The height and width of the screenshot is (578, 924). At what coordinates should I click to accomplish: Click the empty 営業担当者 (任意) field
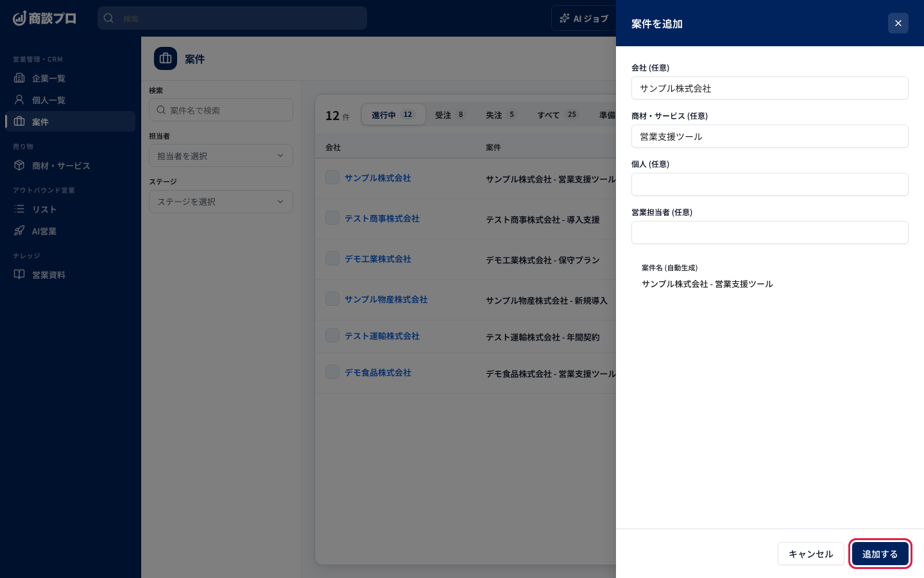coord(770,232)
